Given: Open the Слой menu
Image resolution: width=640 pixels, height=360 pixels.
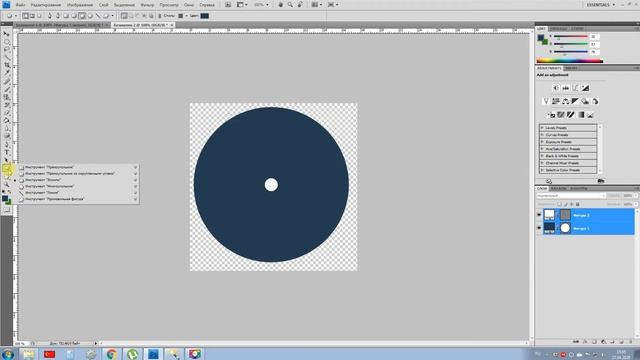Looking at the screenshot, I should pyautogui.click(x=104, y=5).
